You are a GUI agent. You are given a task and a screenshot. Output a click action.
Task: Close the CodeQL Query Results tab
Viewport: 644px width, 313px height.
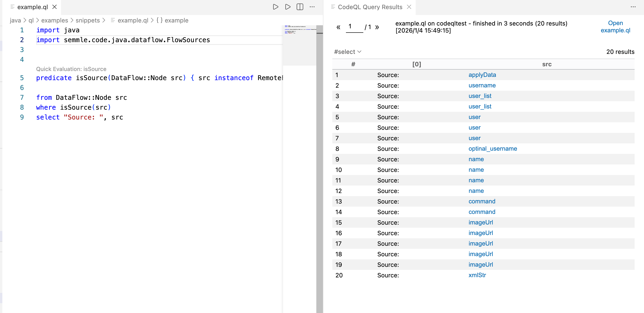409,7
